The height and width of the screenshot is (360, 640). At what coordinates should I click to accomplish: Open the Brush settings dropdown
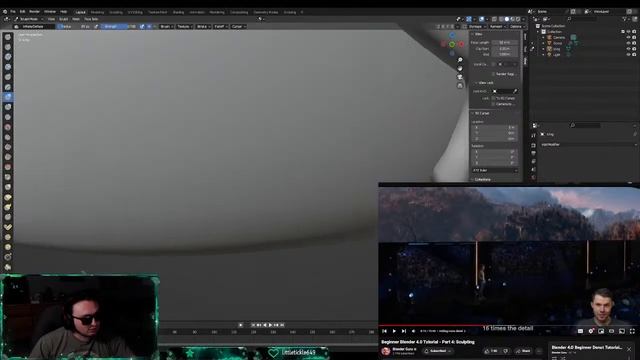pyautogui.click(x=166, y=27)
